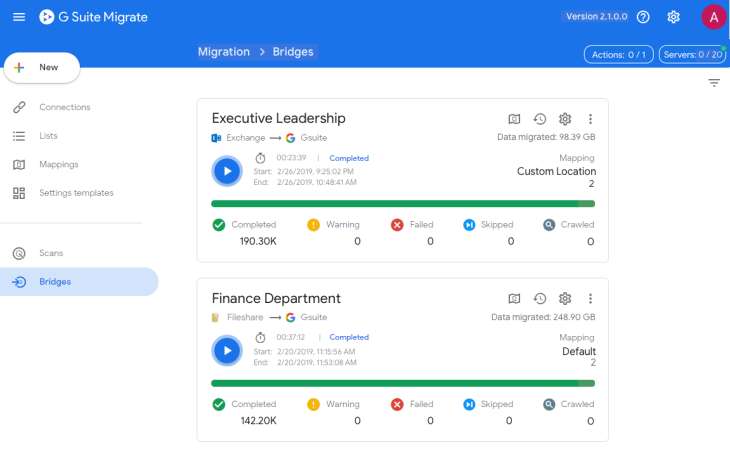Open Settings templates in sidebar
The width and height of the screenshot is (730, 473).
click(x=76, y=193)
